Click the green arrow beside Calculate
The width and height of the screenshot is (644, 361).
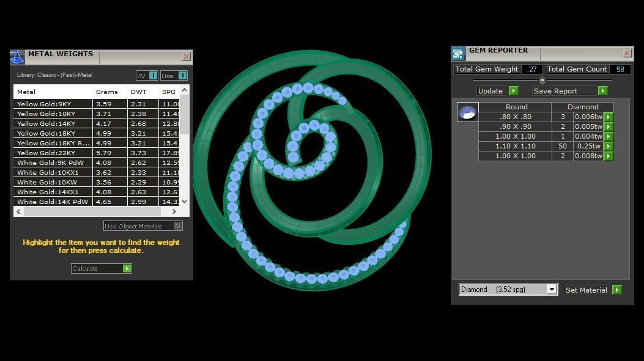coord(127,268)
